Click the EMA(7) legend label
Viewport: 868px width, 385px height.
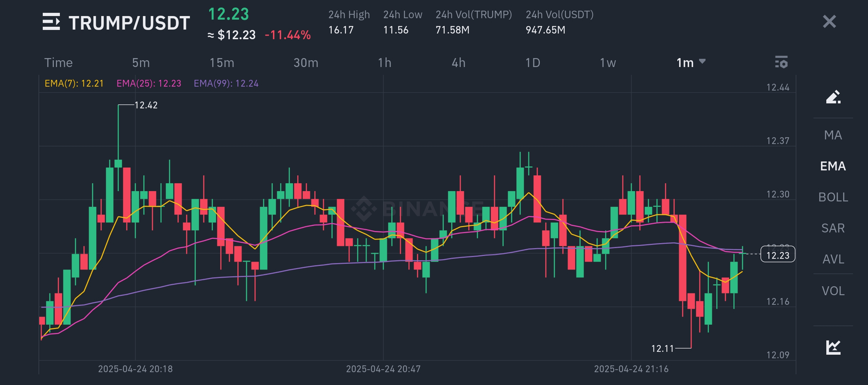point(74,83)
